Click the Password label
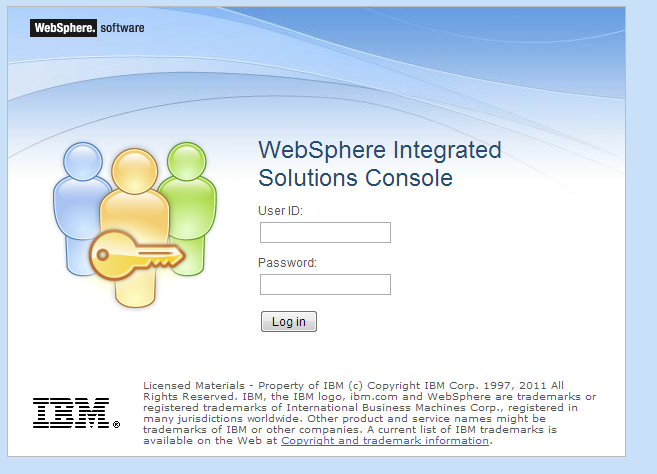This screenshot has width=657, height=474. pyautogui.click(x=287, y=263)
